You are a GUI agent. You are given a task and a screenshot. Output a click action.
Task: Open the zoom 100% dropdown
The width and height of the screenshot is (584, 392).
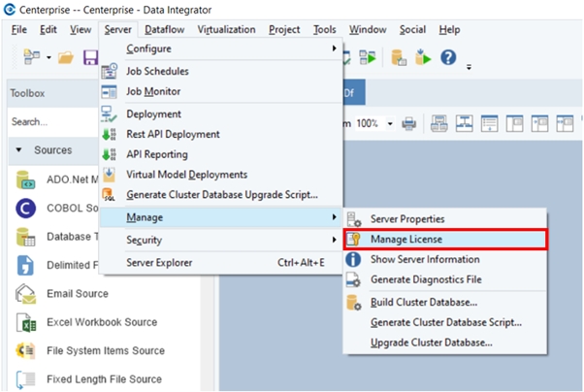point(391,123)
